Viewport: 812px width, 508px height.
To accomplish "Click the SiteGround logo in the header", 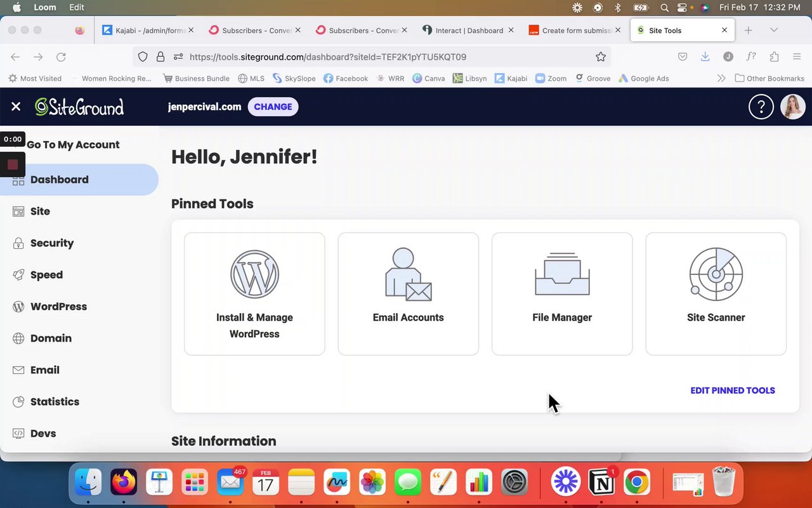I will click(x=79, y=107).
